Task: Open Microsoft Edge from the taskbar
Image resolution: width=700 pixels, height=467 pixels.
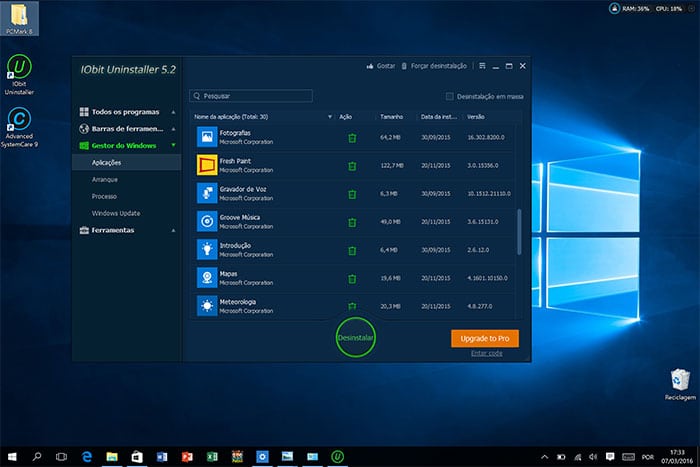Action: coord(87,456)
